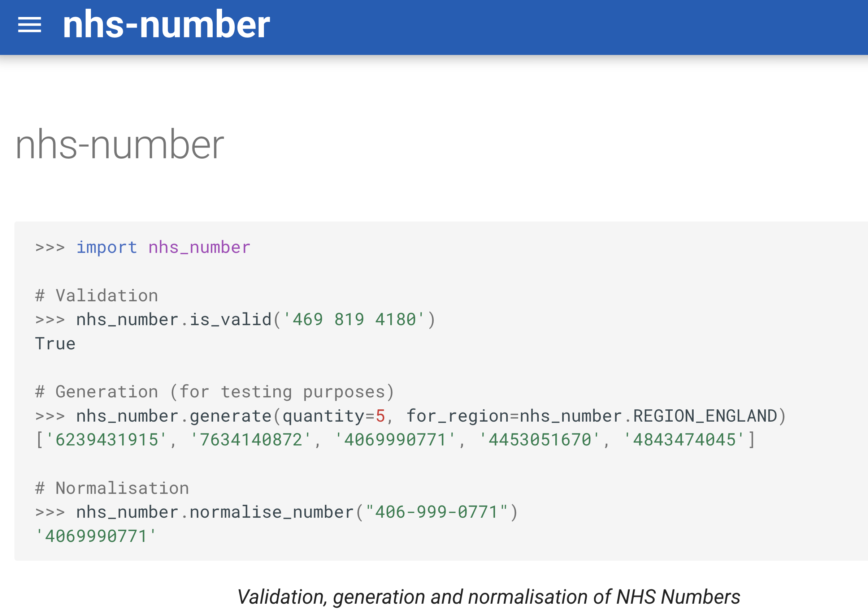Click the nhs_number module name after import
Screen dimensions: 868x612
tap(199, 247)
